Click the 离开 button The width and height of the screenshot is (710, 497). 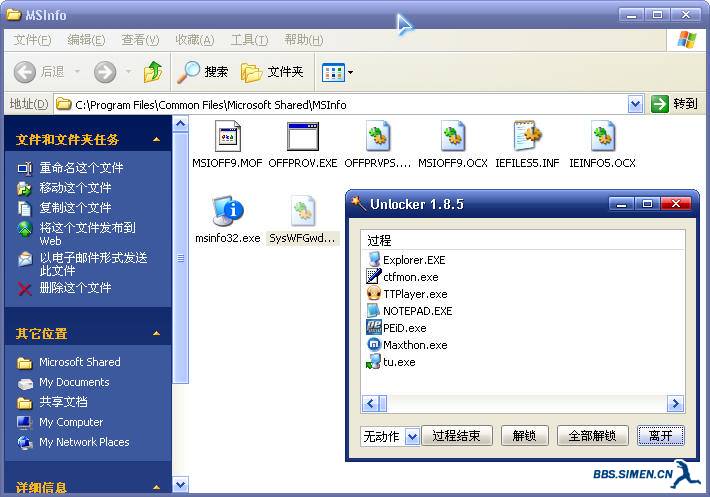[x=661, y=436]
